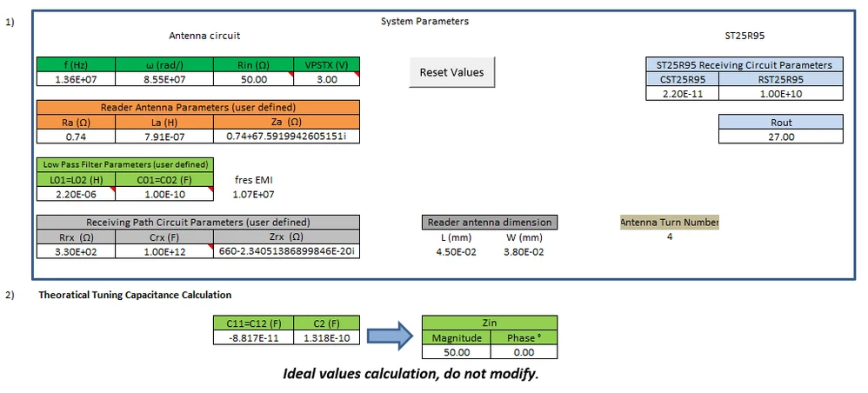Click the Reset Values button

point(451,72)
